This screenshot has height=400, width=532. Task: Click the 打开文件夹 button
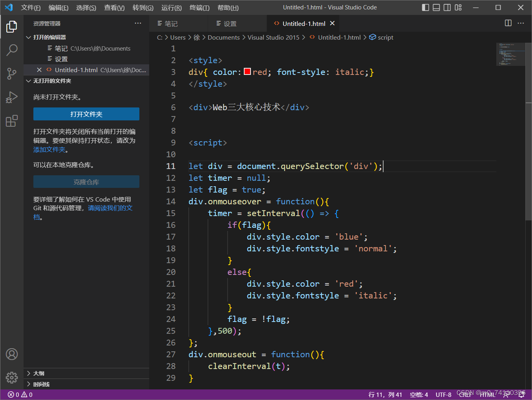click(x=86, y=114)
